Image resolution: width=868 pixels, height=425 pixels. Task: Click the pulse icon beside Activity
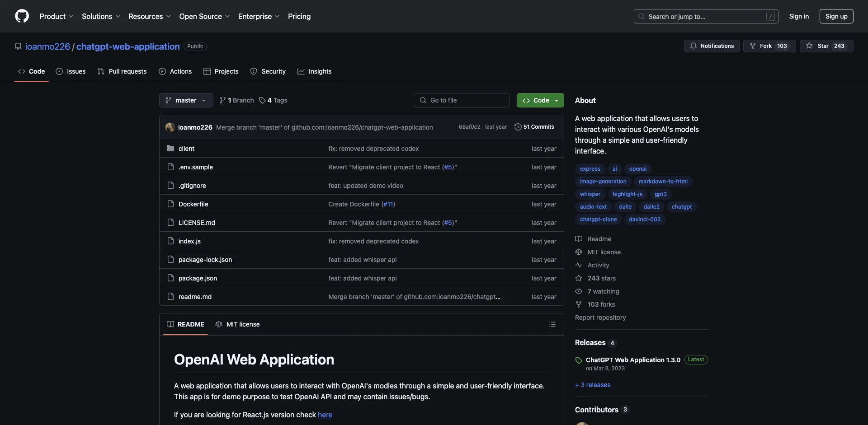[579, 265]
